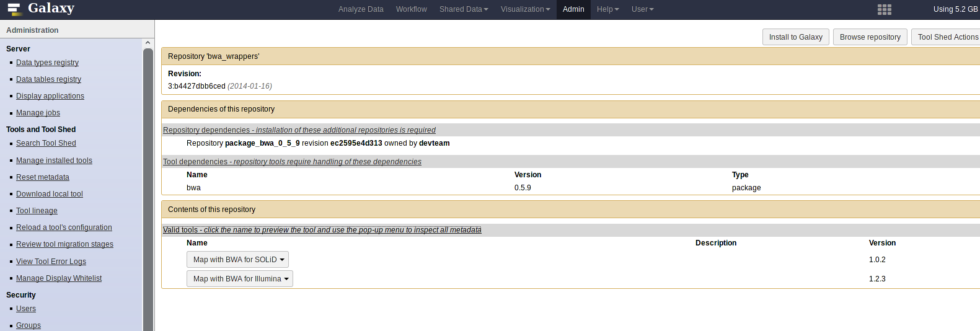Click the Administration sidebar scrollbar
This screenshot has height=331, width=980.
tap(148, 186)
